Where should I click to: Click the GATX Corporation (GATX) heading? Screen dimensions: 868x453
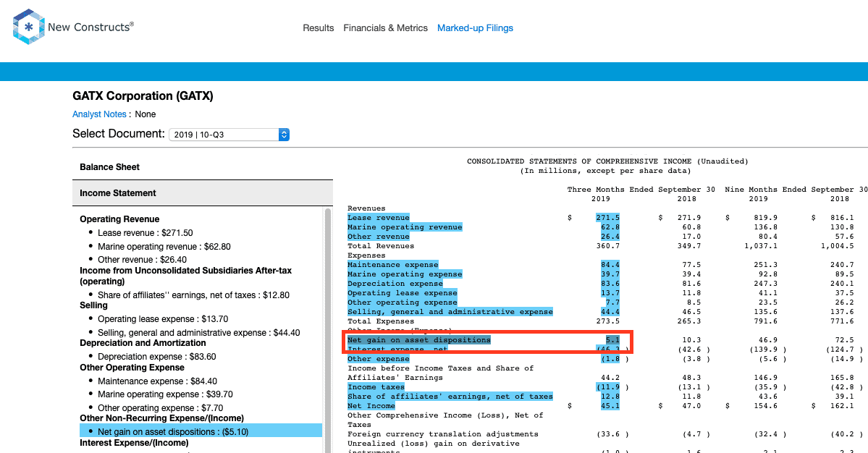pyautogui.click(x=143, y=96)
